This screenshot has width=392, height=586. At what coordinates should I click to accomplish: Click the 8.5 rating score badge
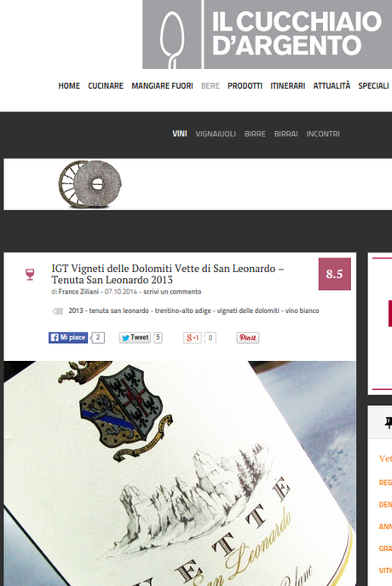(x=335, y=274)
